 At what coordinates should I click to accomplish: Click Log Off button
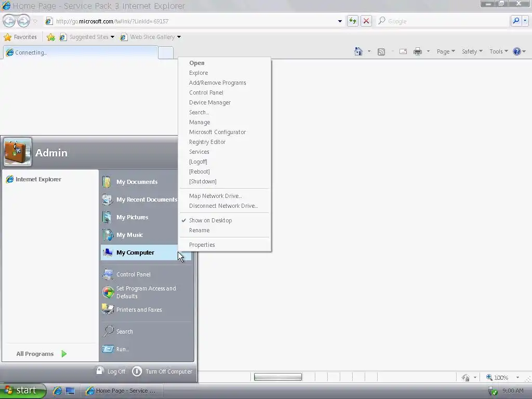coord(111,371)
